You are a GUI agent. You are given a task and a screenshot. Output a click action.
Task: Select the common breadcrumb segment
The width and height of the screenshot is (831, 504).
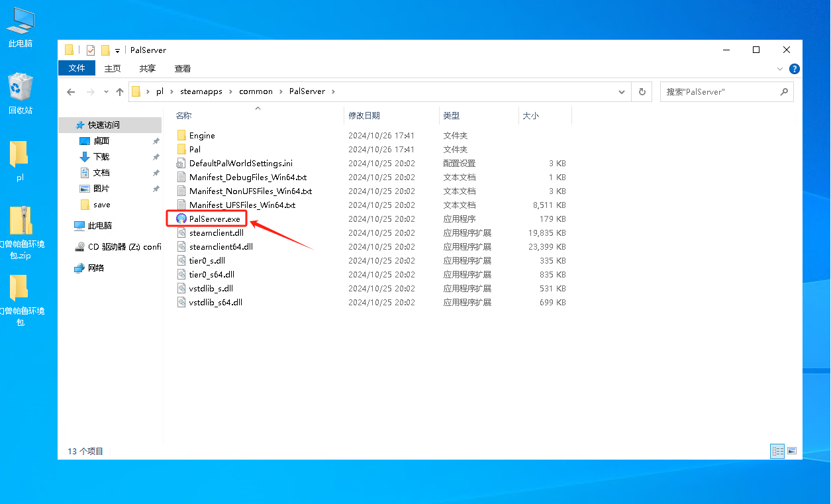coord(256,91)
